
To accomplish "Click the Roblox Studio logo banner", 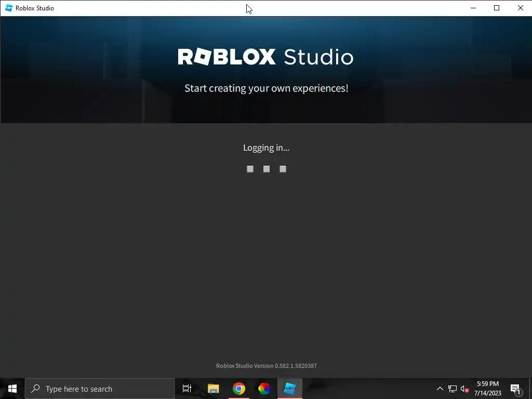I will [x=265, y=57].
